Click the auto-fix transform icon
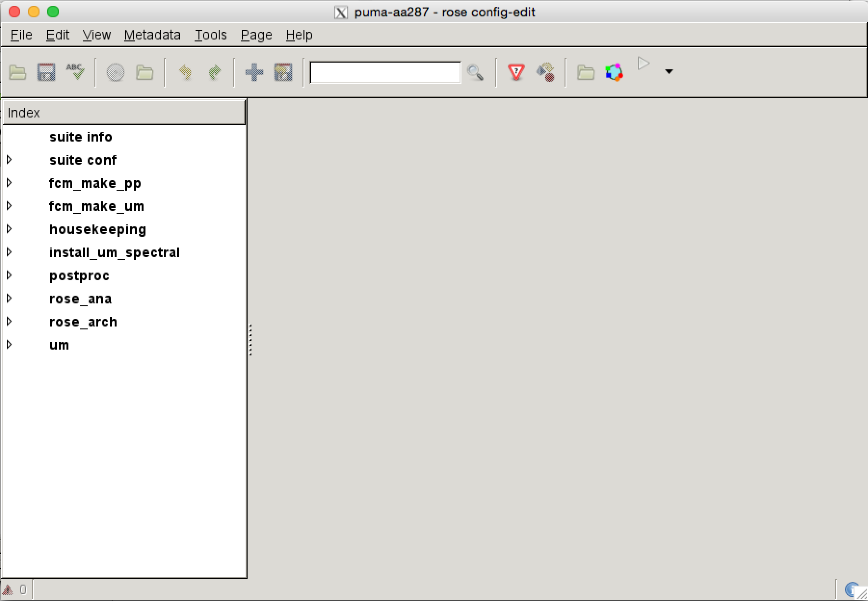868x601 pixels. (x=545, y=73)
